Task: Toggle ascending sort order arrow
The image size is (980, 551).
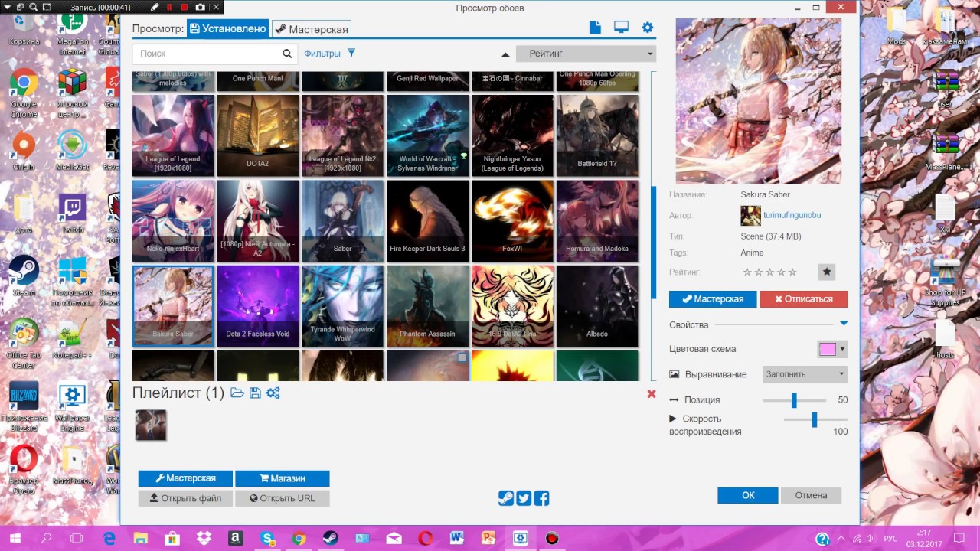Action: (505, 54)
